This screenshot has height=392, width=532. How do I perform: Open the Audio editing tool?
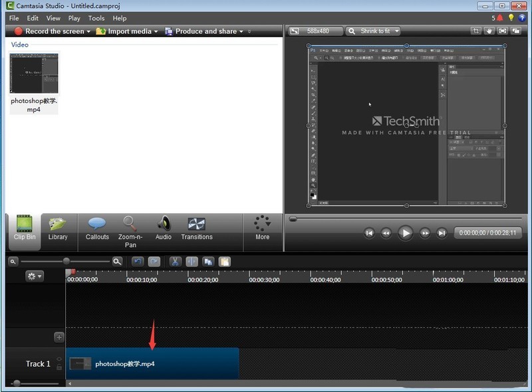[x=163, y=230]
